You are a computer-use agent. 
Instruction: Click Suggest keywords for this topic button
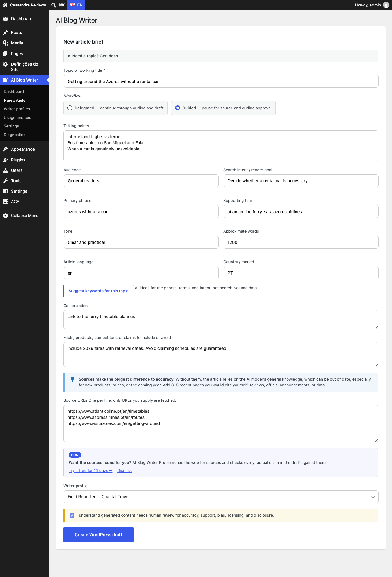click(x=99, y=291)
